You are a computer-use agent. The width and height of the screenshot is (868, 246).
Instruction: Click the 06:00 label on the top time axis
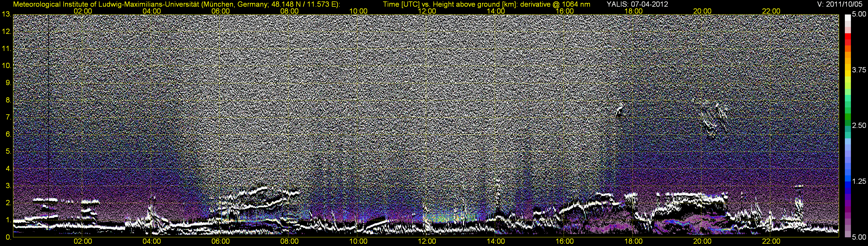point(221,11)
